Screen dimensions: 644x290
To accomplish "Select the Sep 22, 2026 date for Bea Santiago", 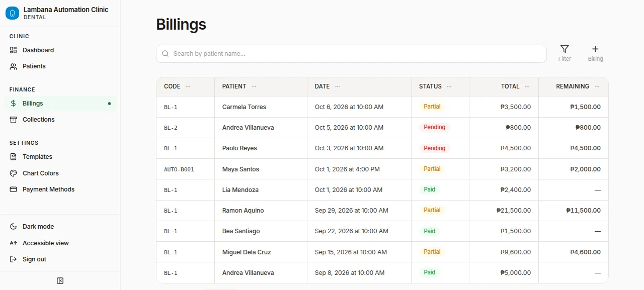I will (352, 231).
